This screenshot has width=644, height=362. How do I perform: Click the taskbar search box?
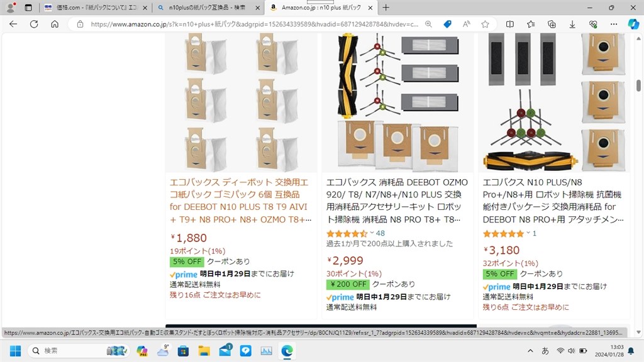point(79,351)
